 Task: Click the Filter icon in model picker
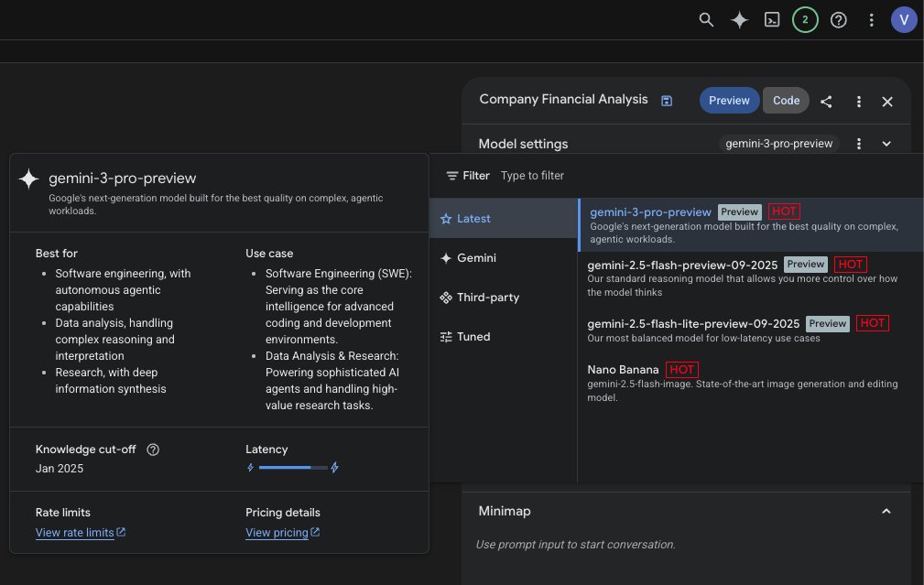click(452, 176)
